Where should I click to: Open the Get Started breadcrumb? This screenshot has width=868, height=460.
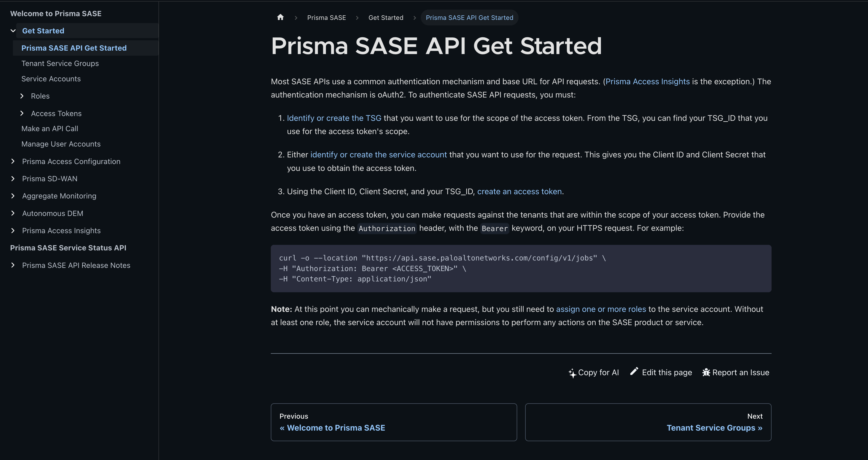tap(386, 17)
